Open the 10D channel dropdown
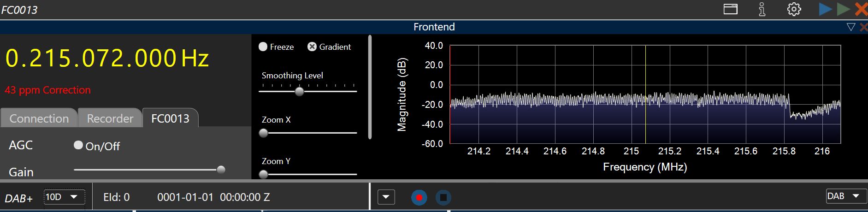868x212 pixels. [x=65, y=197]
